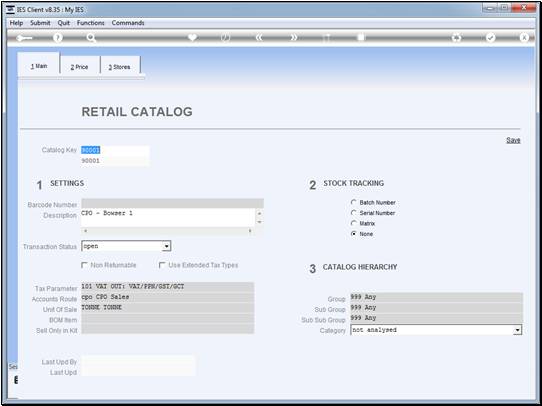Select the Batch Number radio button
The width and height of the screenshot is (542, 406).
tap(353, 202)
